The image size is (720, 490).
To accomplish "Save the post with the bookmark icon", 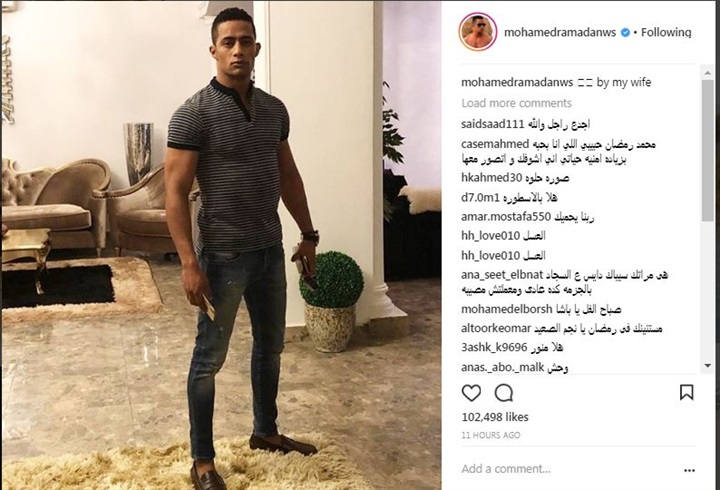I will [x=686, y=393].
